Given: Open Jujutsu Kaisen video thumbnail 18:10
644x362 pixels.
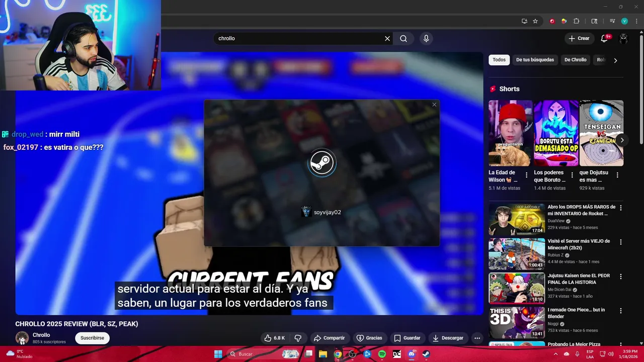Looking at the screenshot, I should [x=517, y=288].
